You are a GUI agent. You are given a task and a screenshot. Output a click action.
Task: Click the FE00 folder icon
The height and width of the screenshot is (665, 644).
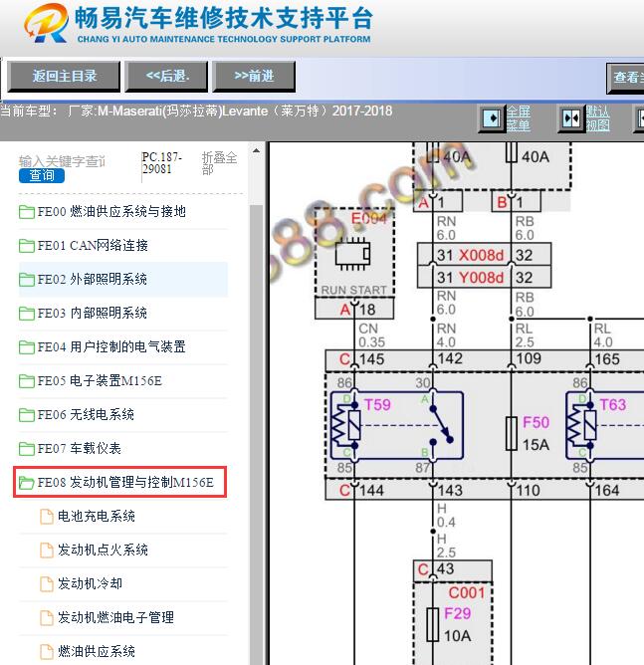[x=27, y=212]
